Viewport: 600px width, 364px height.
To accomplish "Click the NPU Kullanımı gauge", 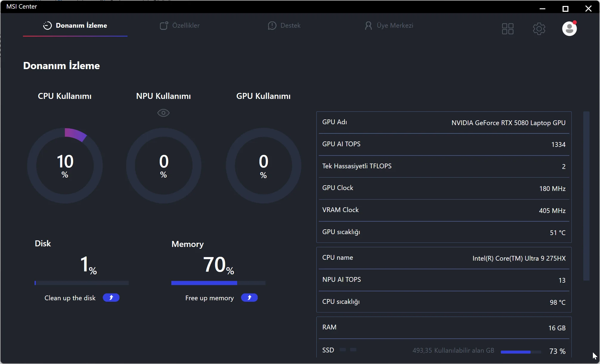I will 164,166.
